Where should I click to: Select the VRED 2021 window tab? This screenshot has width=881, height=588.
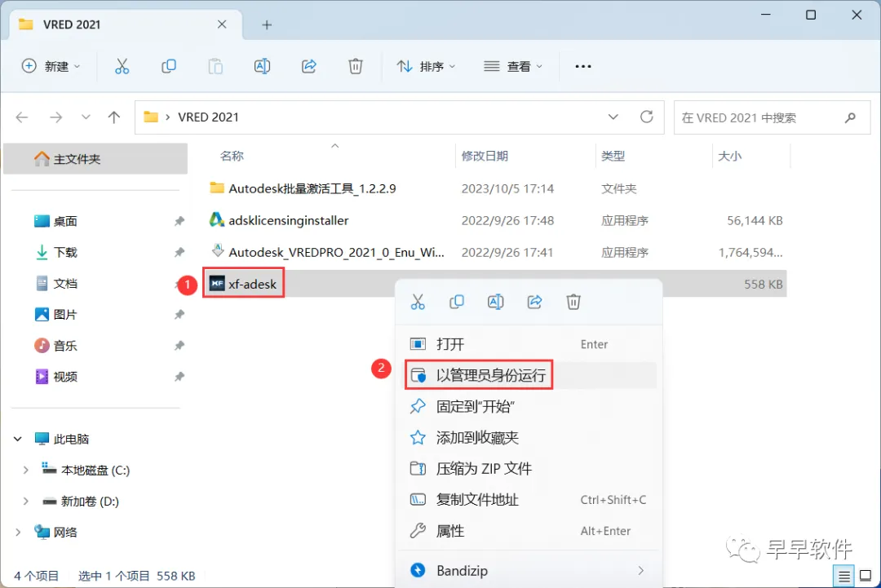(x=126, y=24)
